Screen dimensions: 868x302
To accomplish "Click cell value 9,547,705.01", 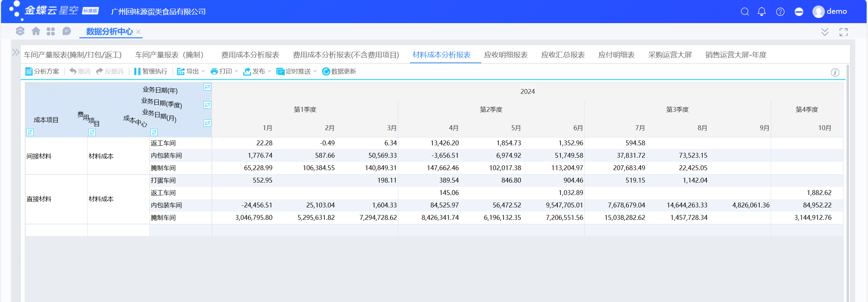I will (x=564, y=205).
